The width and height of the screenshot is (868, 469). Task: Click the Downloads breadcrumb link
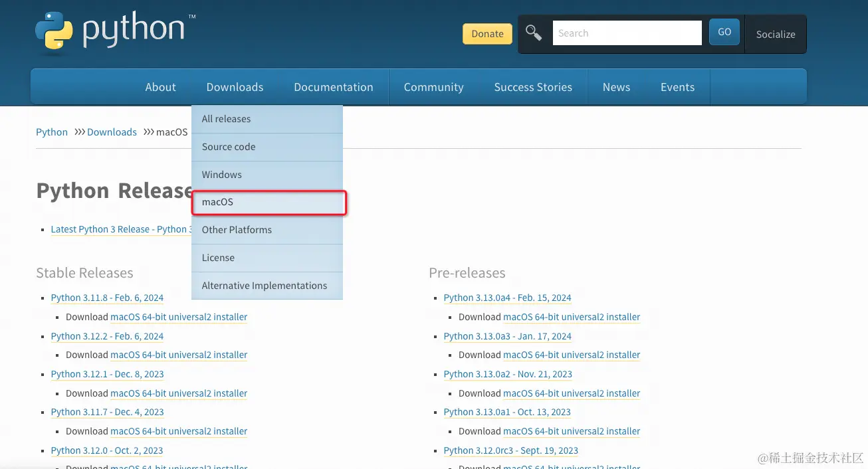tap(112, 132)
